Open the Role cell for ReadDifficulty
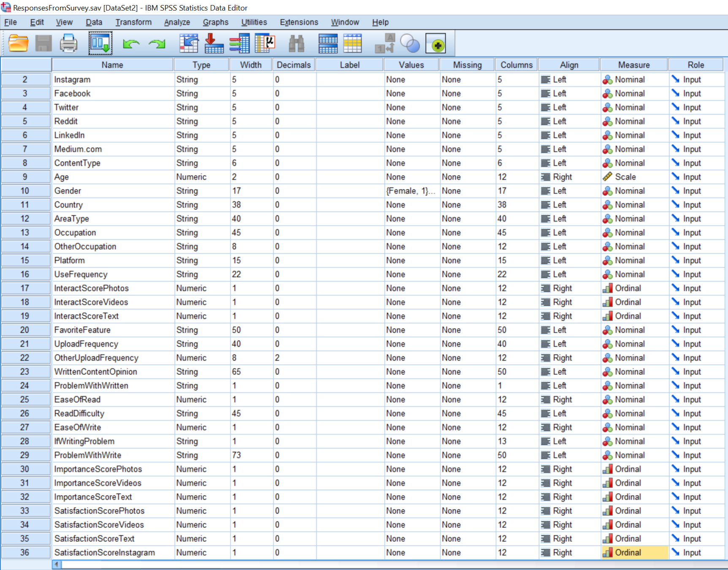The width and height of the screenshot is (728, 570). coord(697,413)
